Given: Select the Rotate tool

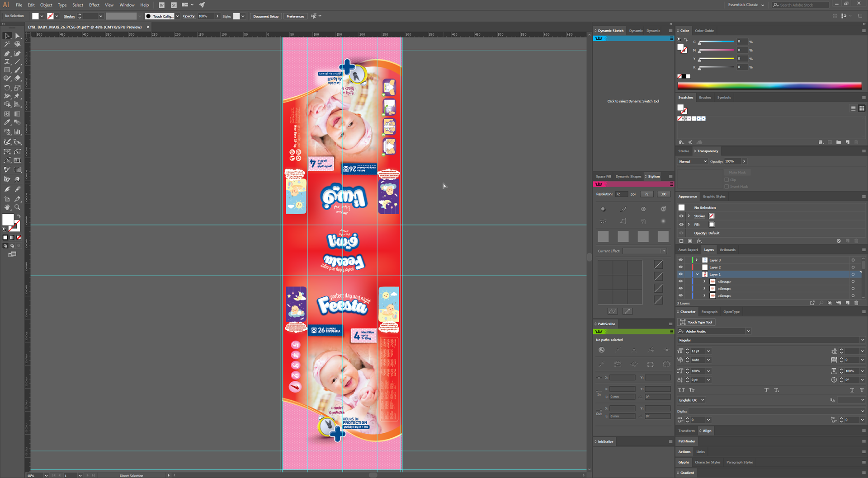Looking at the screenshot, I should [7, 88].
